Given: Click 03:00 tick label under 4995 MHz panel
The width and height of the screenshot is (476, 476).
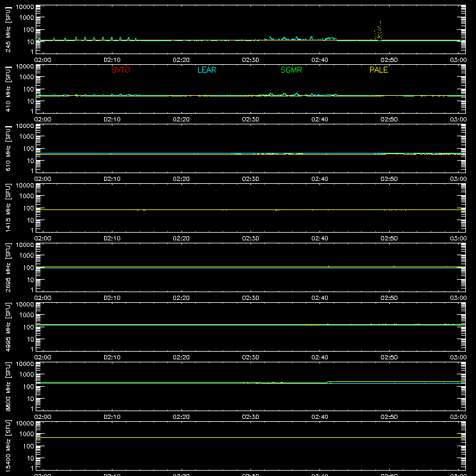Looking at the screenshot, I should pyautogui.click(x=458, y=358).
